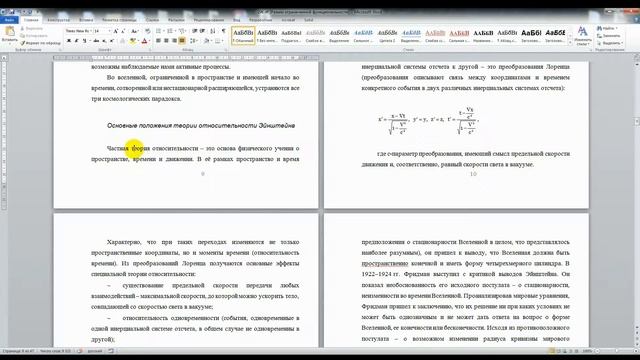
Task: Click the Shrink Font icon
Action: [123, 31]
